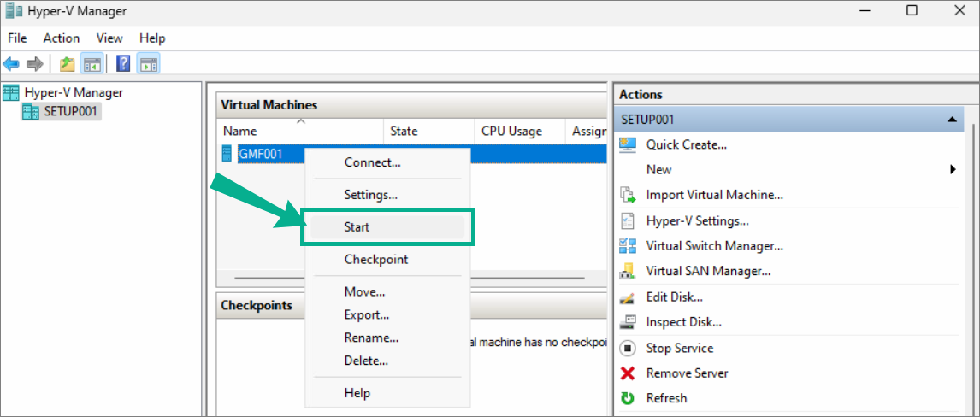The image size is (980, 417).
Task: Click the Import Virtual Machine icon
Action: 628,195
